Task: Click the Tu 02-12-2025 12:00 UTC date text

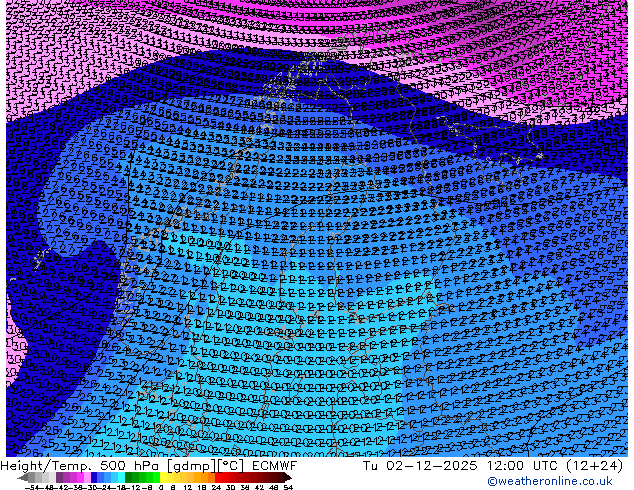Action: pyautogui.click(x=462, y=466)
